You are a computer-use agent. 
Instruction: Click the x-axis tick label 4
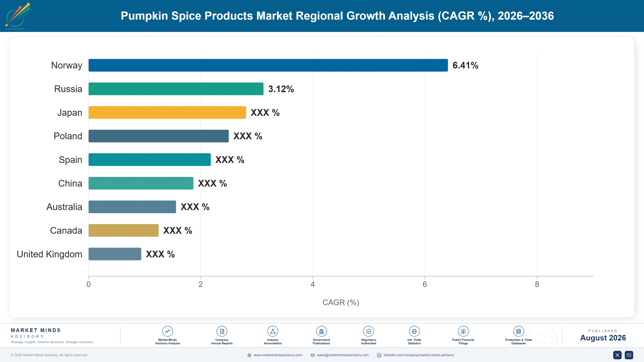(x=313, y=284)
